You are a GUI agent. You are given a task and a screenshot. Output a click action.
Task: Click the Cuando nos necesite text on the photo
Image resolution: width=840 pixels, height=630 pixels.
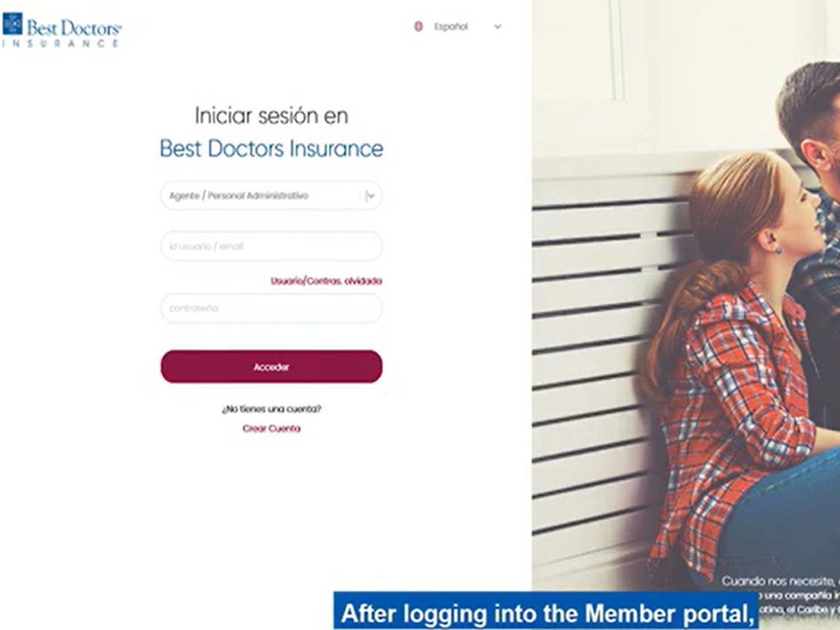(780, 581)
